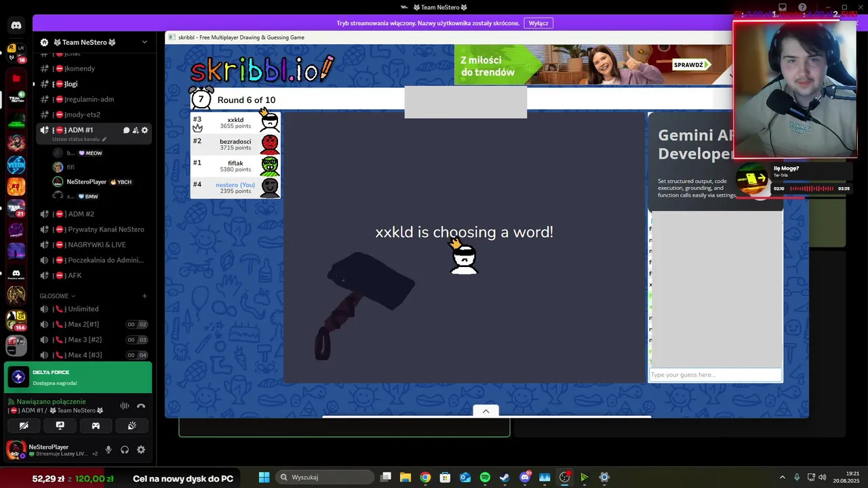
Task: Open the regulamin-adm channel
Action: click(x=94, y=99)
